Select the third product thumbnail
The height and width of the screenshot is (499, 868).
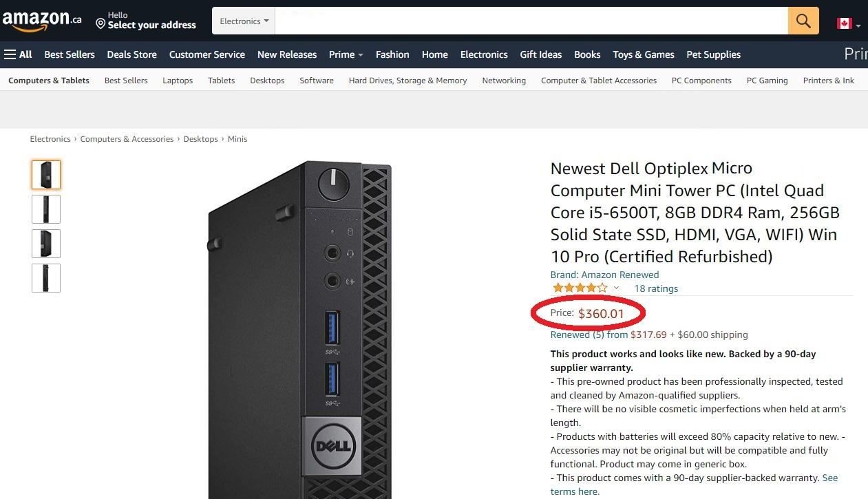(x=46, y=244)
